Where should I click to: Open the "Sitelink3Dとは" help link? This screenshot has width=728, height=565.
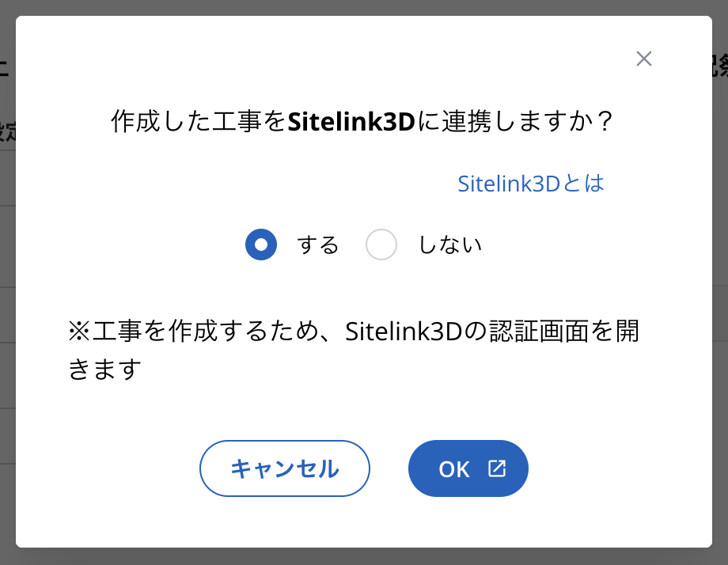tap(531, 184)
